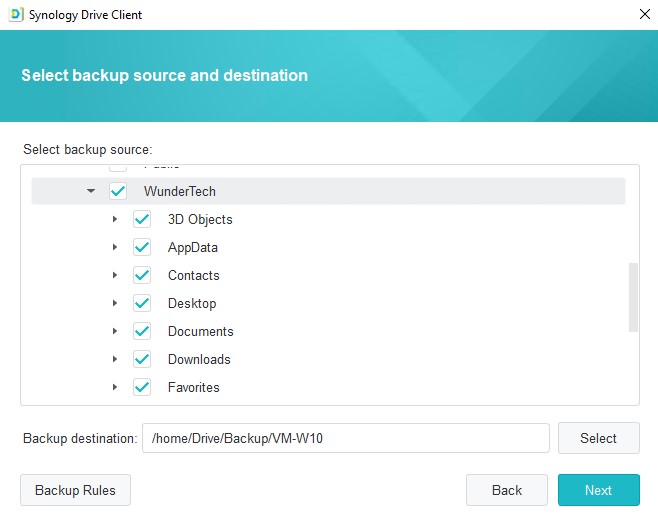Select the Downloads label

tap(199, 359)
